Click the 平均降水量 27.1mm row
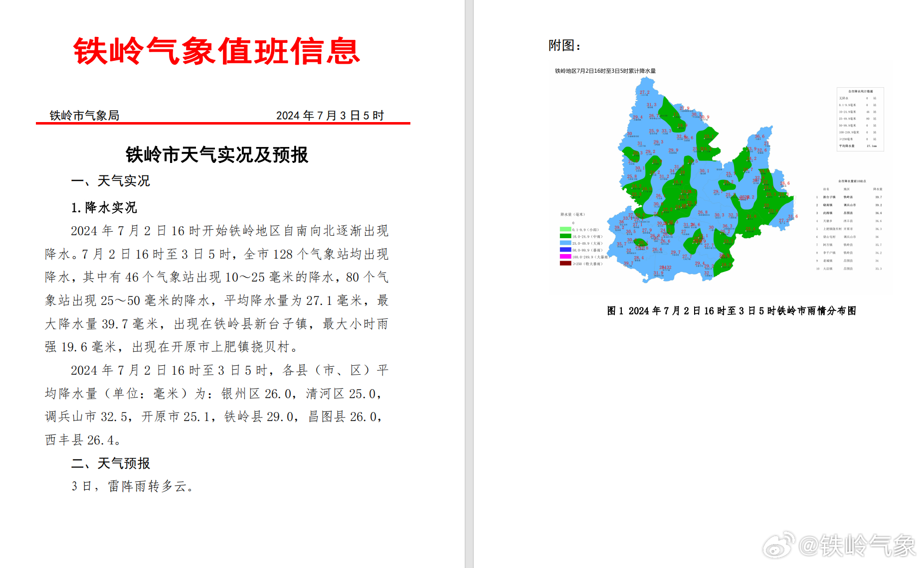The height and width of the screenshot is (568, 924). (858, 146)
